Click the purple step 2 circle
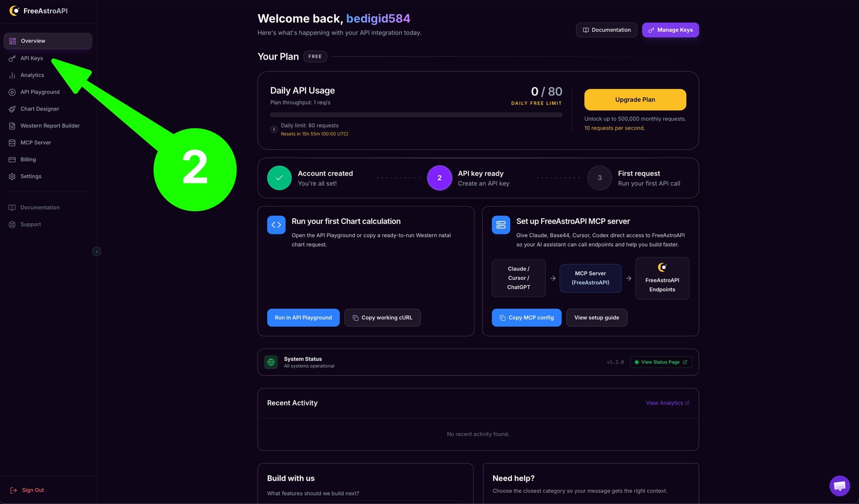 coord(439,178)
